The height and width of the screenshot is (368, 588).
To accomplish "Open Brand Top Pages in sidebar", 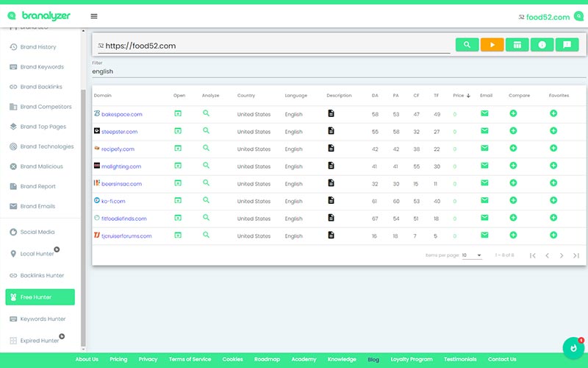I will 43,127.
